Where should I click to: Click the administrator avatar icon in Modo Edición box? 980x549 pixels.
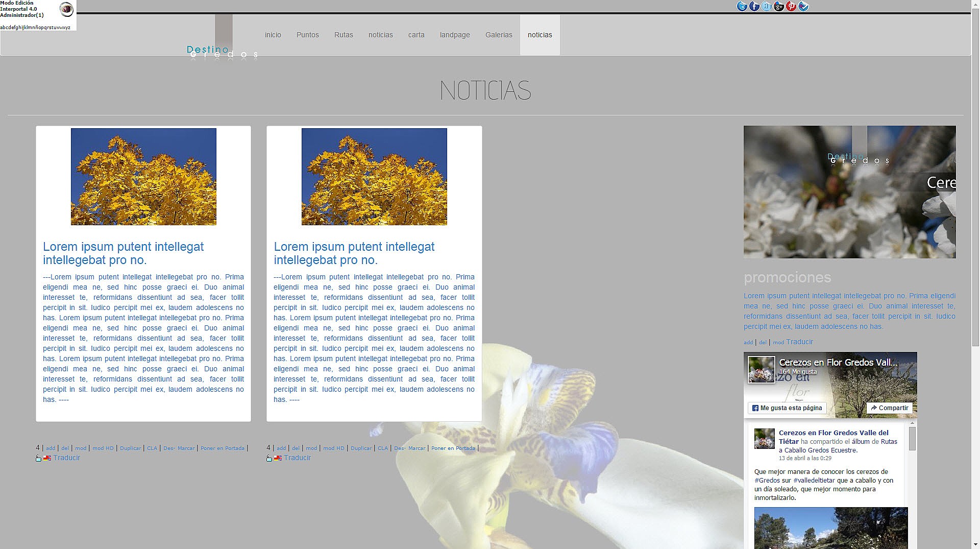tap(66, 9)
